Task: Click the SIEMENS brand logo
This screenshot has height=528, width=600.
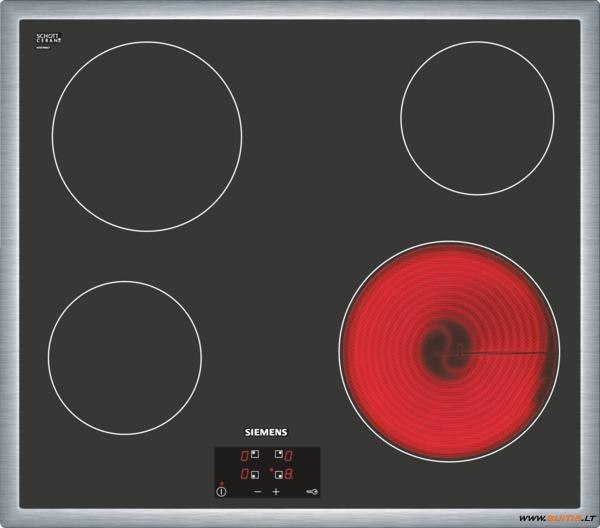Action: [x=266, y=432]
